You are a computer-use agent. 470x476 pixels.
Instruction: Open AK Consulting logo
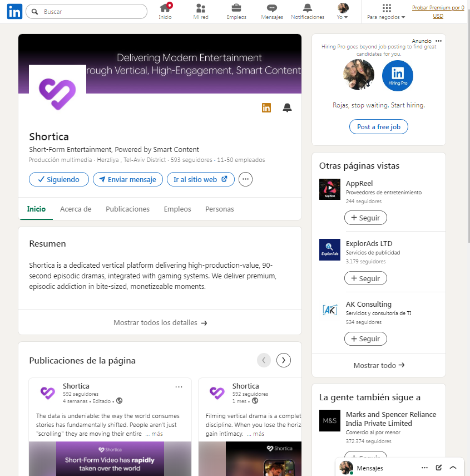pyautogui.click(x=330, y=310)
